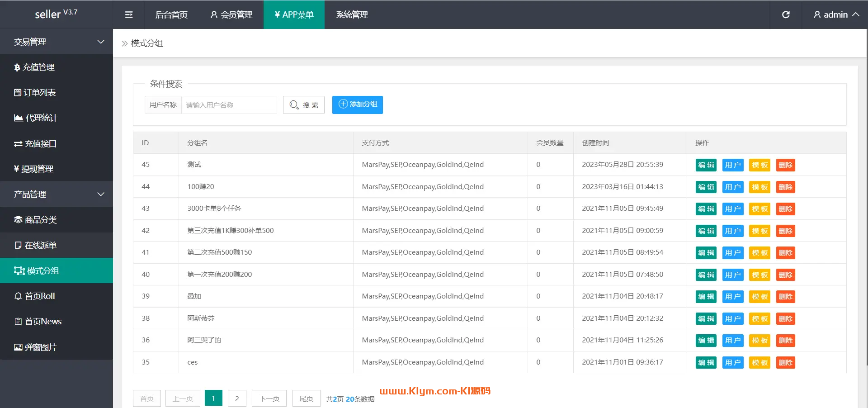The width and height of the screenshot is (868, 408).
Task: Open 弹窗图片 with the image icon
Action: pyautogui.click(x=35, y=347)
